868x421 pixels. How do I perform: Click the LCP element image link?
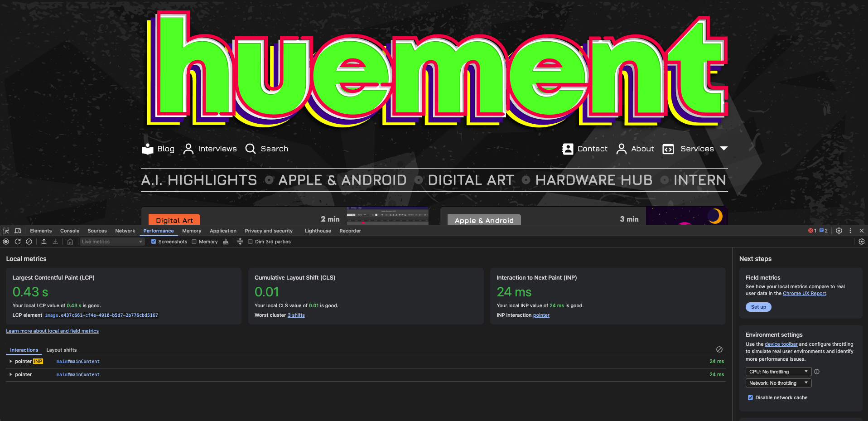(101, 315)
